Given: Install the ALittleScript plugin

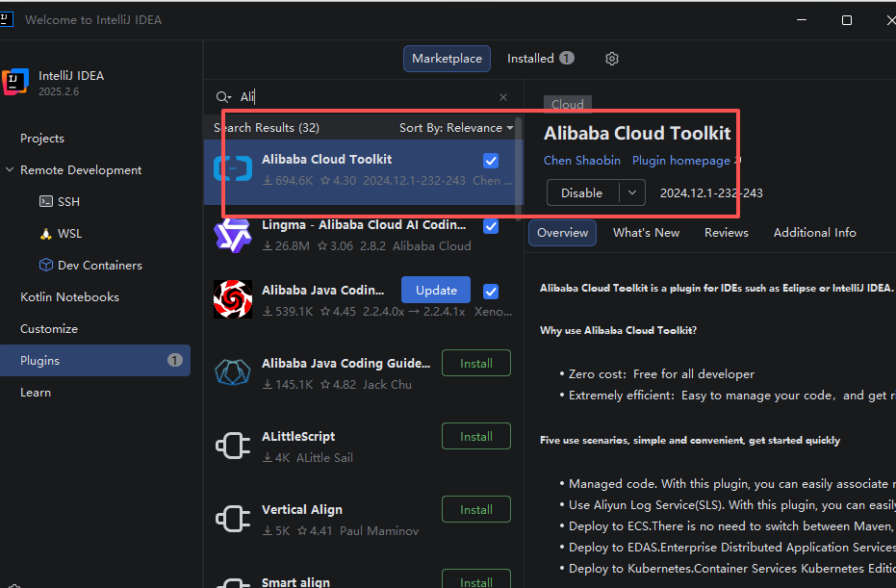Looking at the screenshot, I should [476, 437].
